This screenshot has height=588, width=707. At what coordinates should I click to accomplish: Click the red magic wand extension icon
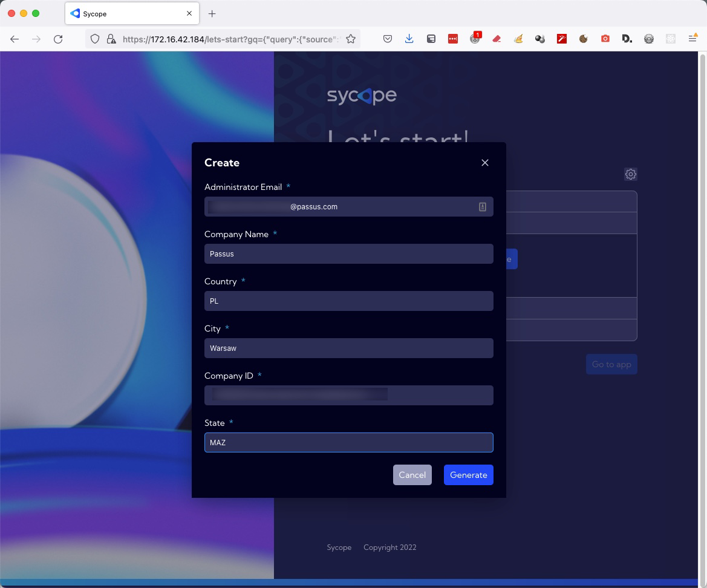tap(562, 39)
